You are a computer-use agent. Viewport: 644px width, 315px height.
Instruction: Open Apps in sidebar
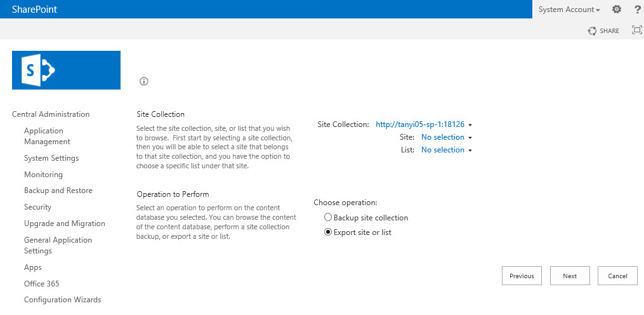[x=33, y=267]
